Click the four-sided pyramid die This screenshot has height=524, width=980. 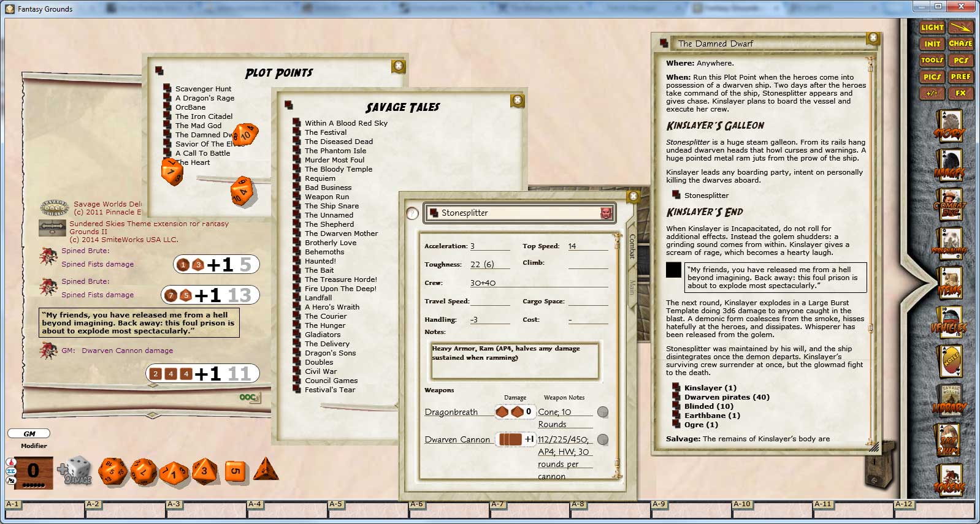(266, 469)
